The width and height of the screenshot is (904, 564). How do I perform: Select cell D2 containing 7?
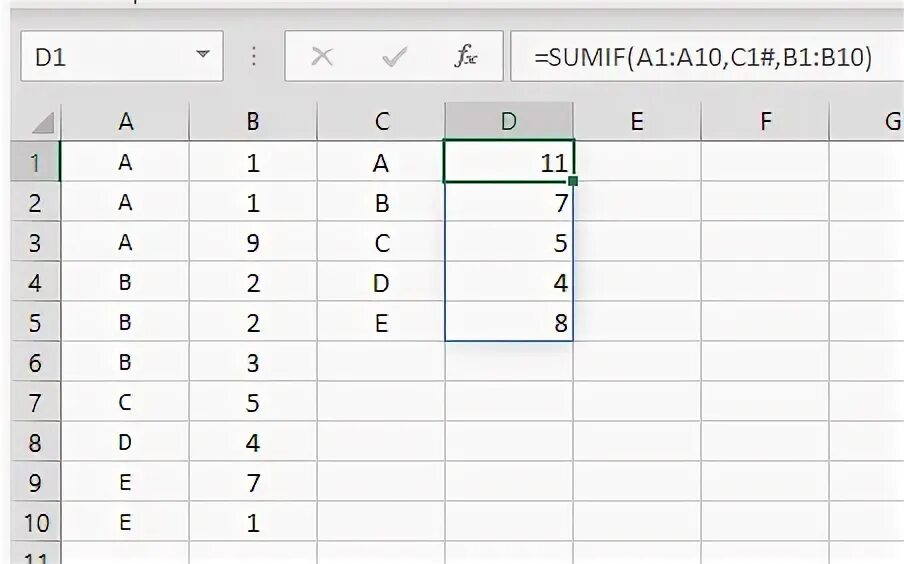point(509,202)
